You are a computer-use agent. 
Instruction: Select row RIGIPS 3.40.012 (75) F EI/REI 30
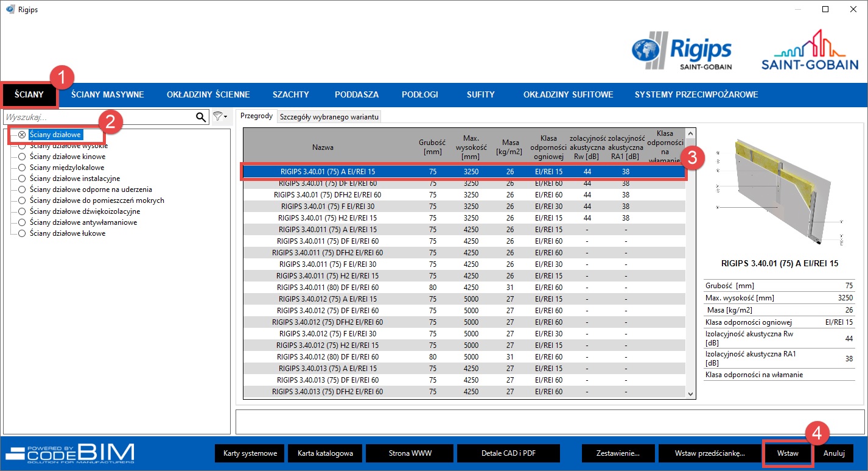(x=464, y=334)
